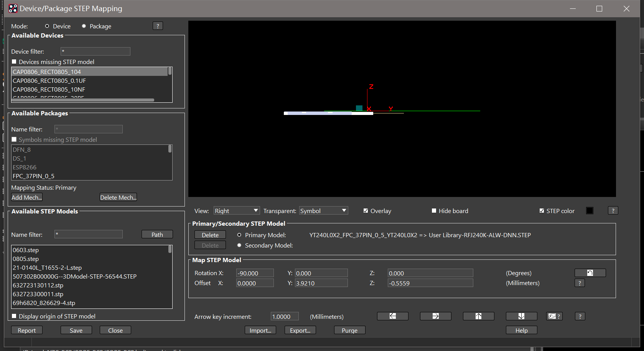
Task: Click the down arrow move button
Action: click(522, 316)
